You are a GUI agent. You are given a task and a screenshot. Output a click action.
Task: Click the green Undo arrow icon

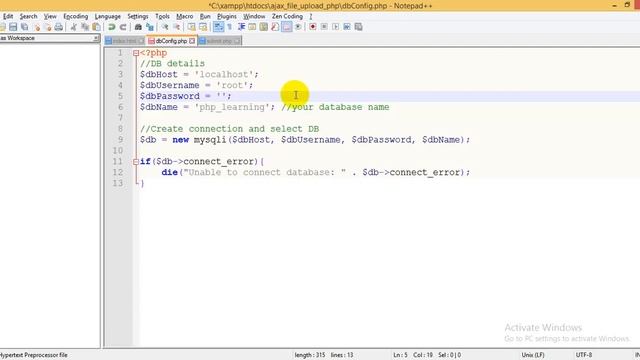click(111, 27)
